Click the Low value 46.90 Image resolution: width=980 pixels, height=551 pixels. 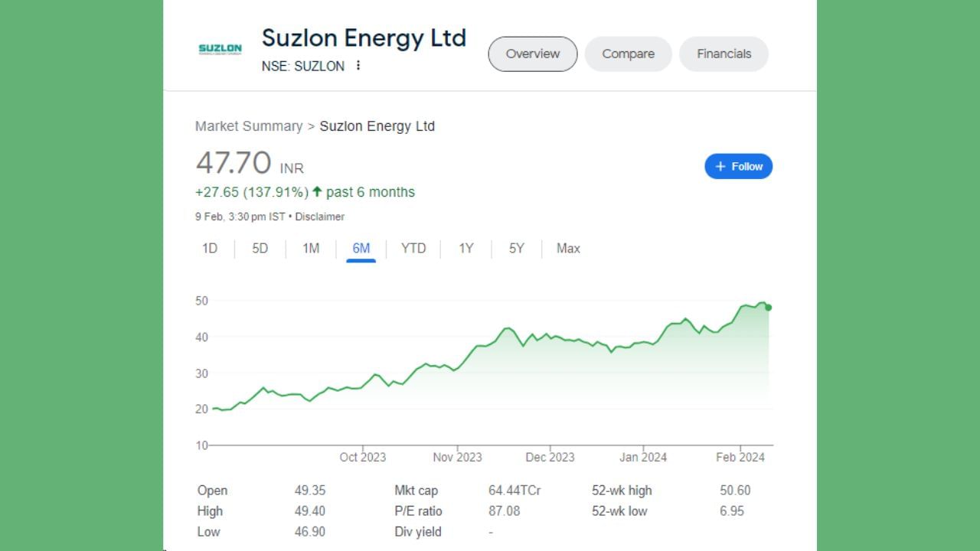click(x=310, y=532)
